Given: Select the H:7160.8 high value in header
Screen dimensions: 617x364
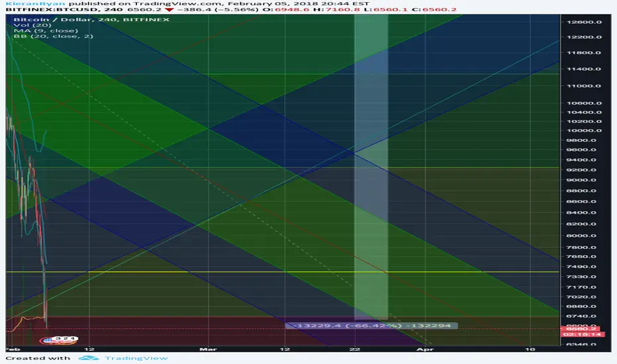Looking at the screenshot, I should (336, 9).
